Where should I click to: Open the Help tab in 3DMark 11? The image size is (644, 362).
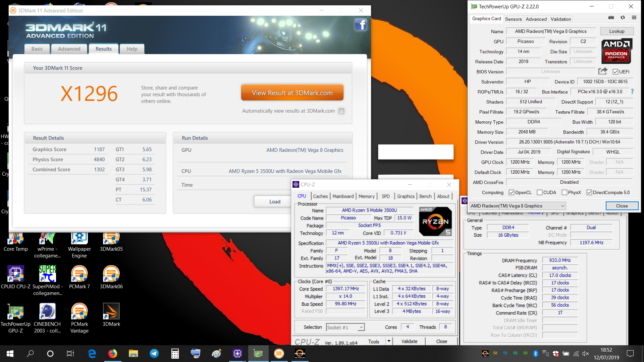[x=132, y=49]
